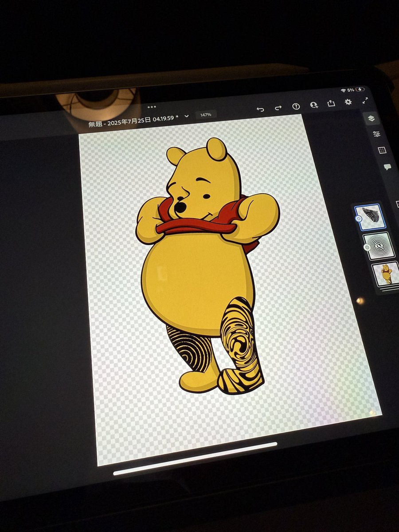
Task: Open layer properties sliders icon
Action: pos(376,134)
